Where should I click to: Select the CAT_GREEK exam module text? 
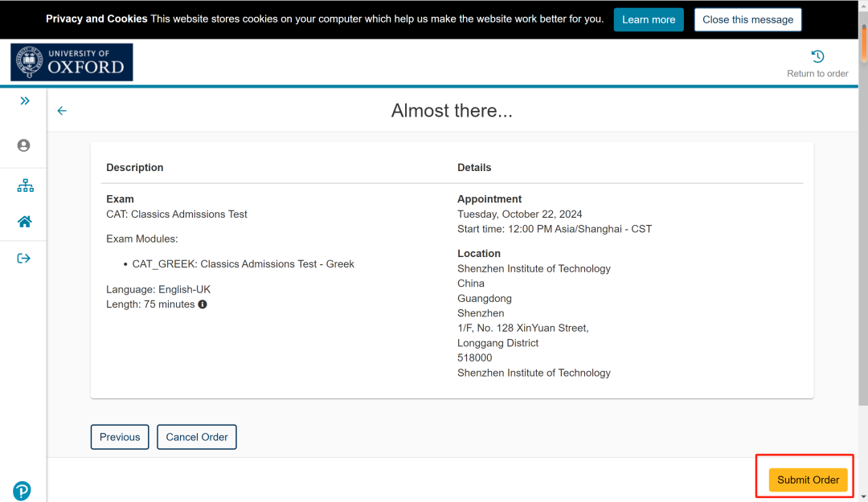243,263
